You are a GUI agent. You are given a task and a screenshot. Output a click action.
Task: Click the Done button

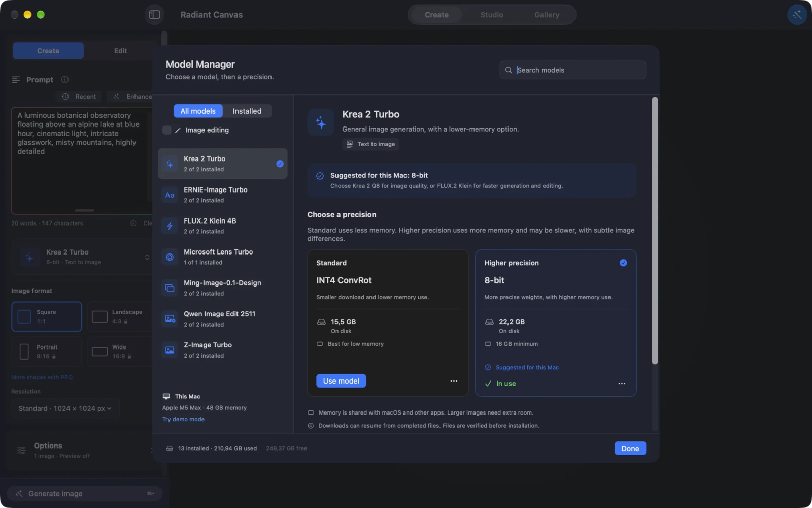630,449
